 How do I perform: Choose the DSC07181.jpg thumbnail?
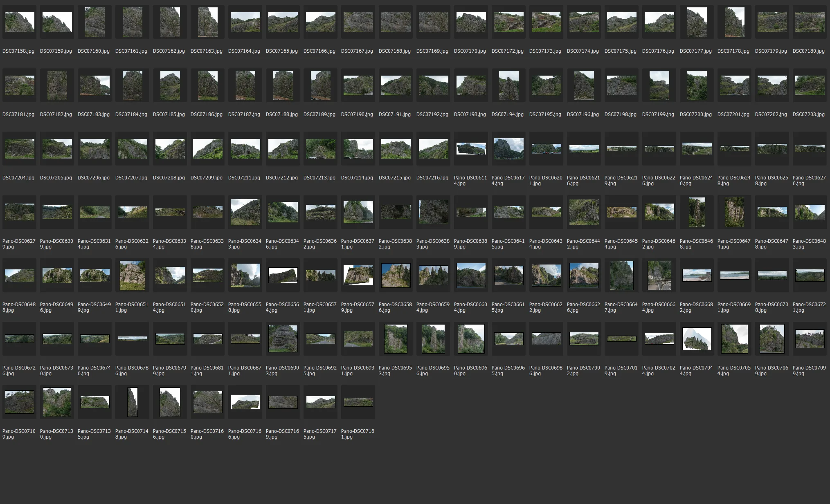point(19,85)
